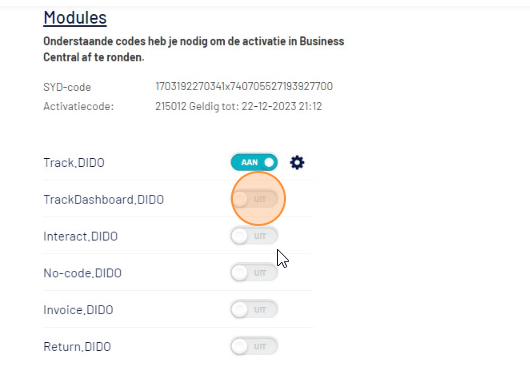Click the Geldig tot expiry date text
Viewport: 530px width, 377px height.
pos(256,107)
